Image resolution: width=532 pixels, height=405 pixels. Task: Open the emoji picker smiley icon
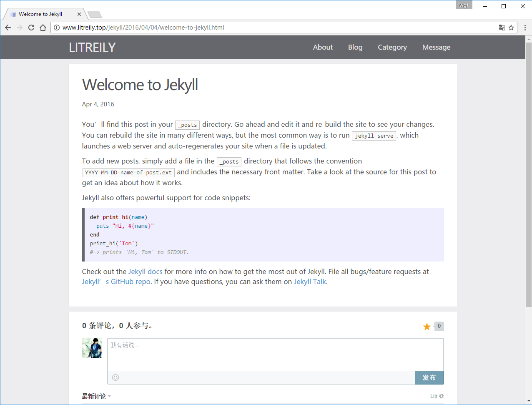[x=115, y=377]
